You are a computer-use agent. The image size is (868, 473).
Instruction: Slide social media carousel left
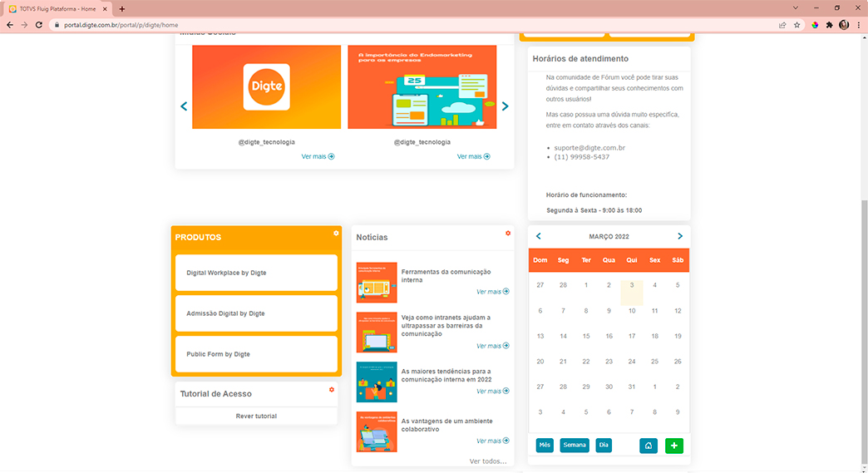click(x=184, y=106)
